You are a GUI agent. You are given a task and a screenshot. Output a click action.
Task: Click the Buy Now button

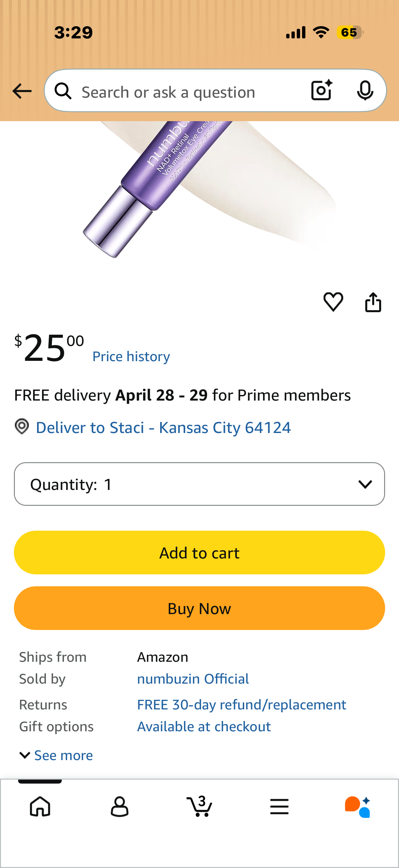[x=199, y=608]
